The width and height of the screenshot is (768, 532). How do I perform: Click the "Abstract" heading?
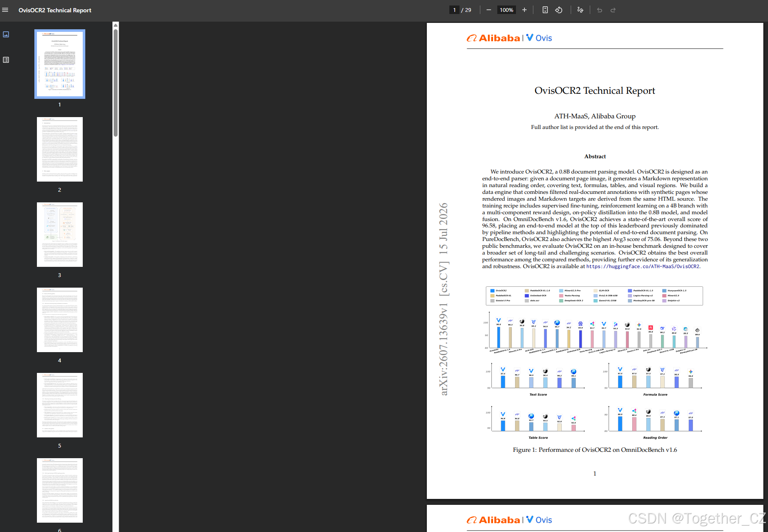click(x=595, y=157)
